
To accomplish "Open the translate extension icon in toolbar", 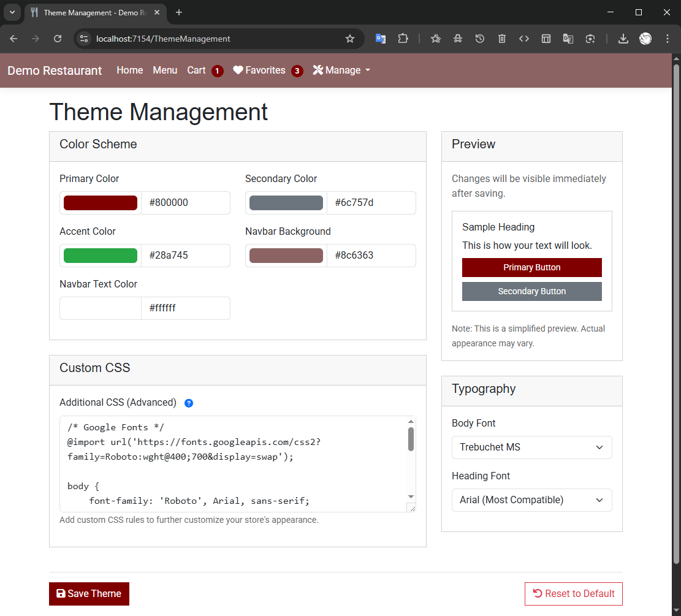I will 381,39.
